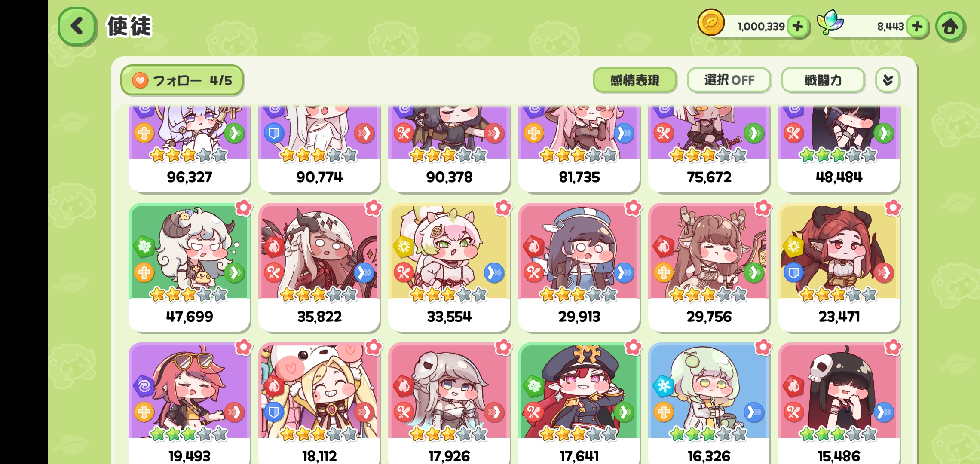The height and width of the screenshot is (464, 980).
Task: Toggle the 選択 OFF selection mode
Action: 729,80
